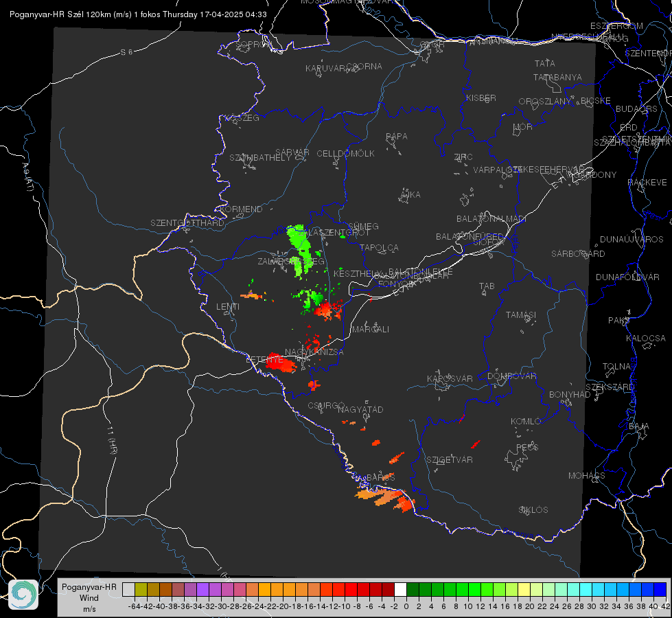The width and height of the screenshot is (672, 618).
Task: Click the SZEKSZARD city label
Action: click(610, 387)
